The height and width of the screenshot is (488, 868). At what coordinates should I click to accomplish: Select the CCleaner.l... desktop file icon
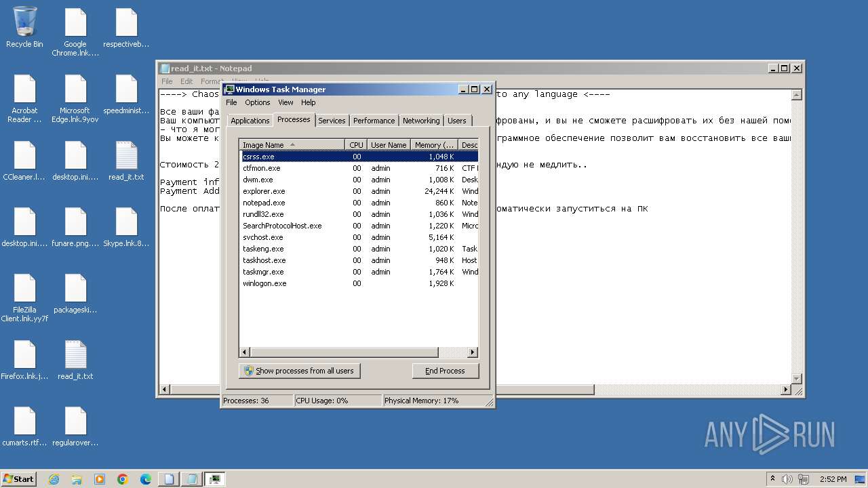(x=24, y=161)
